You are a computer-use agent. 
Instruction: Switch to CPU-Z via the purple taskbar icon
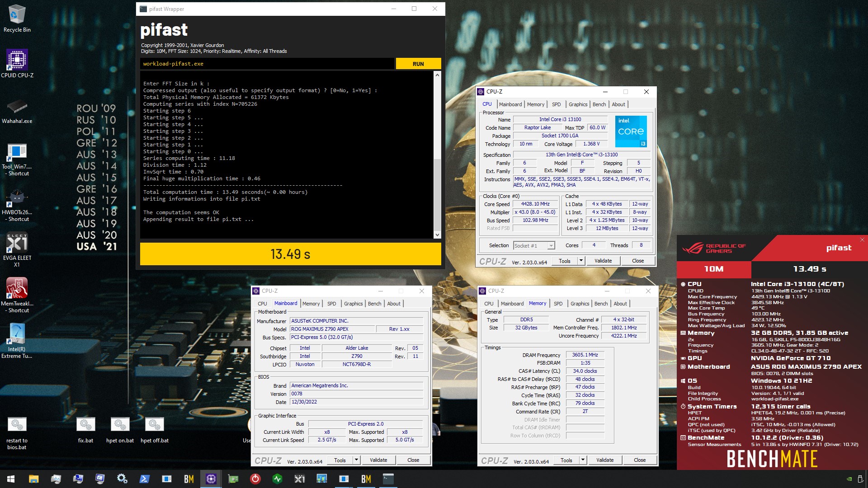coord(211,479)
